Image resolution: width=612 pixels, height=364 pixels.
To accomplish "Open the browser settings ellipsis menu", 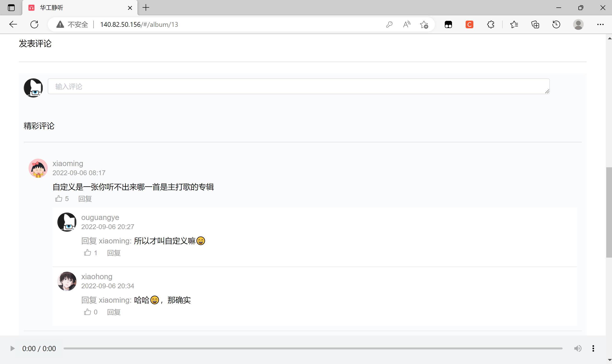I will (600, 24).
